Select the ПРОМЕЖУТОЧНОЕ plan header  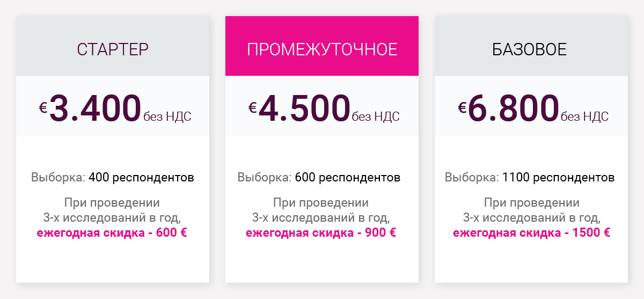click(322, 49)
